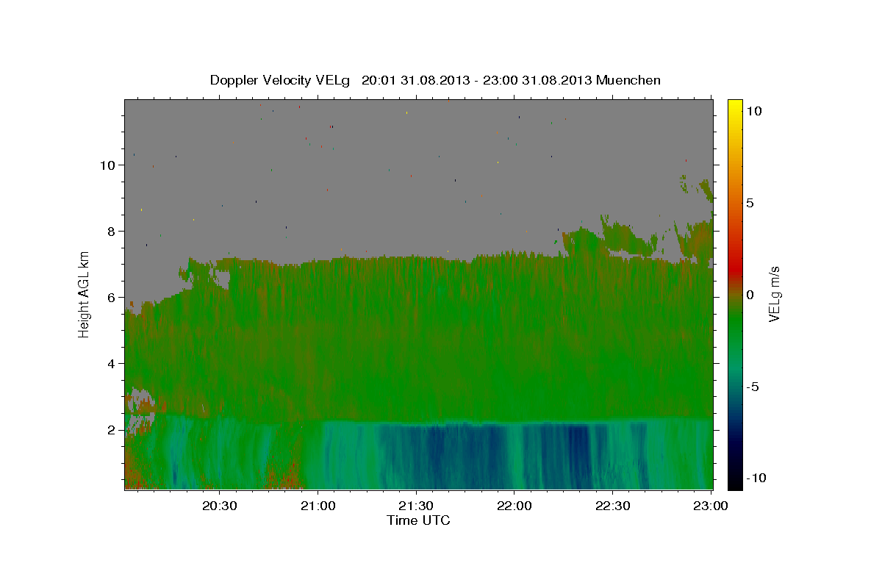Click the plot title Doppler Velocity VELg
The width and height of the screenshot is (882, 588).
pyautogui.click(x=435, y=80)
